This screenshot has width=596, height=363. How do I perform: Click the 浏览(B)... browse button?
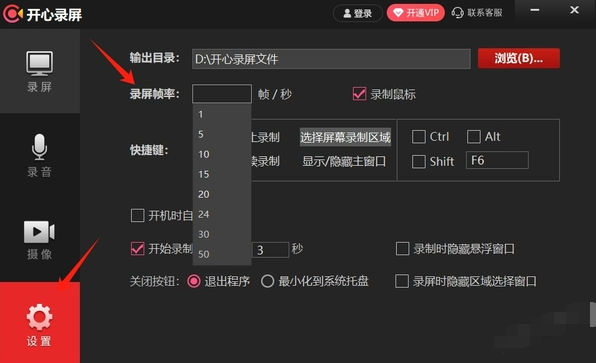(x=518, y=58)
